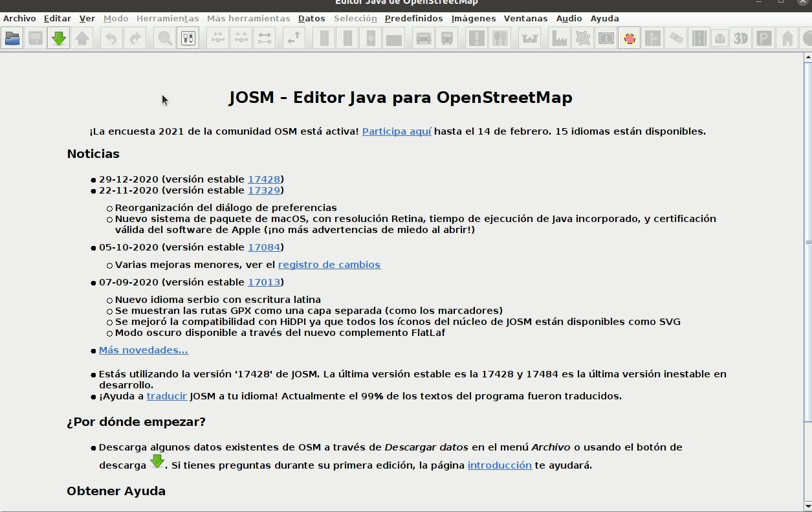Click the vertical scrollbar down arrow
Screen dimensions: 812x512
point(808,506)
